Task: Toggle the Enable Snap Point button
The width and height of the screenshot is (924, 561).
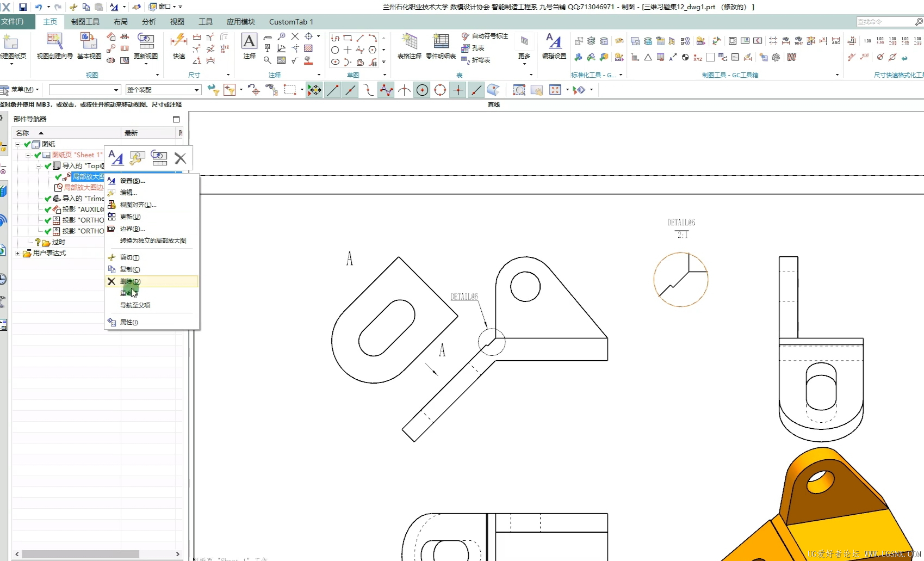Action: 314,90
